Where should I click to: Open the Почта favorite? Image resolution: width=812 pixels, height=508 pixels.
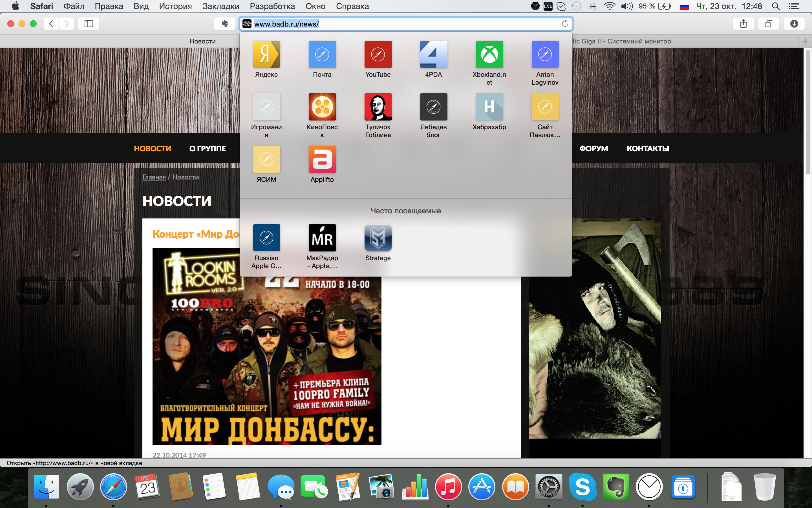point(322,54)
